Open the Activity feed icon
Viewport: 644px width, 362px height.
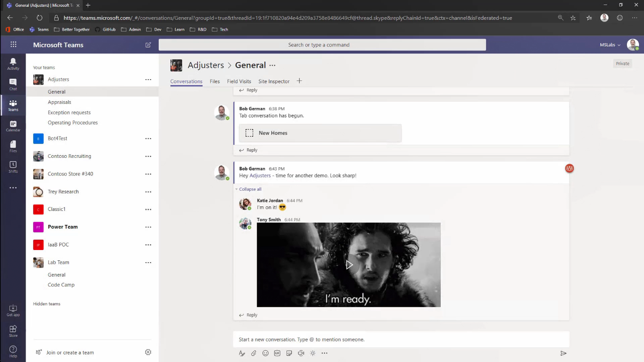click(x=13, y=64)
